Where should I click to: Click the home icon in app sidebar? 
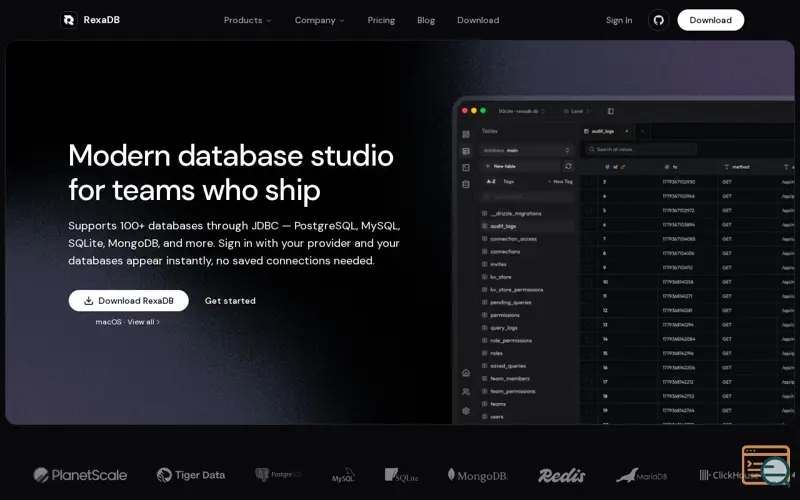coord(466,373)
